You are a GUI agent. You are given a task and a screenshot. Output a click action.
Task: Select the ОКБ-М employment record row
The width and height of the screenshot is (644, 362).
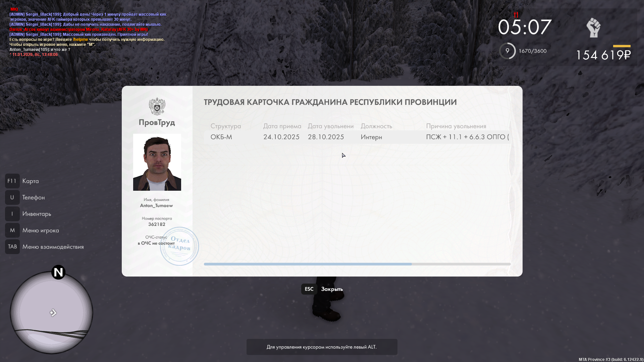(357, 137)
